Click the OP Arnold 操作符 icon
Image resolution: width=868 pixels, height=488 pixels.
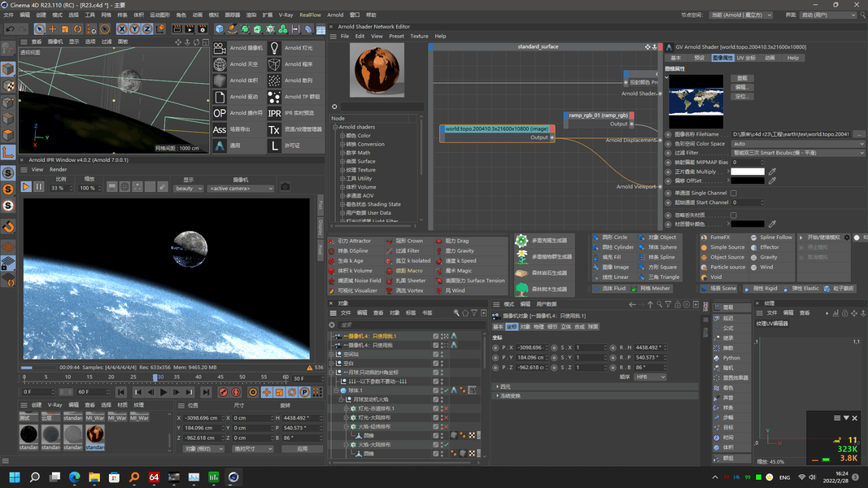tap(220, 113)
